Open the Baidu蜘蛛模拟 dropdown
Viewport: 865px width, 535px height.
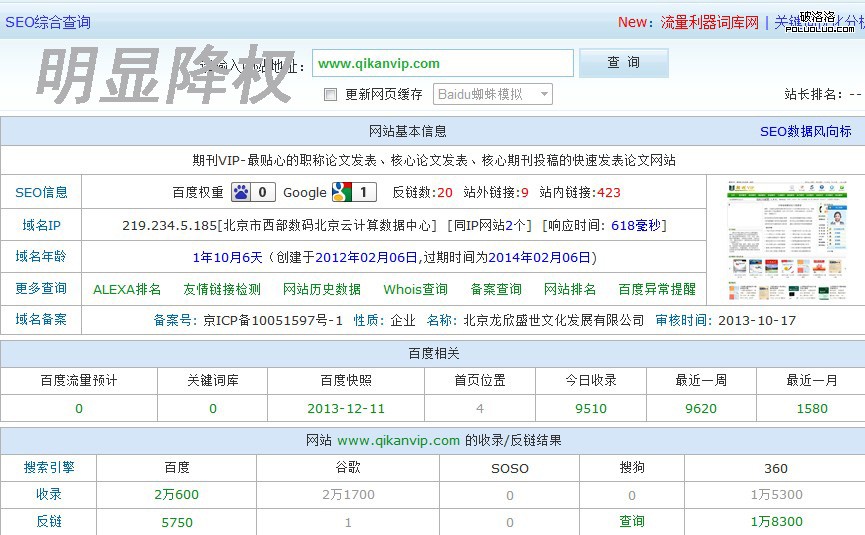[x=493, y=94]
